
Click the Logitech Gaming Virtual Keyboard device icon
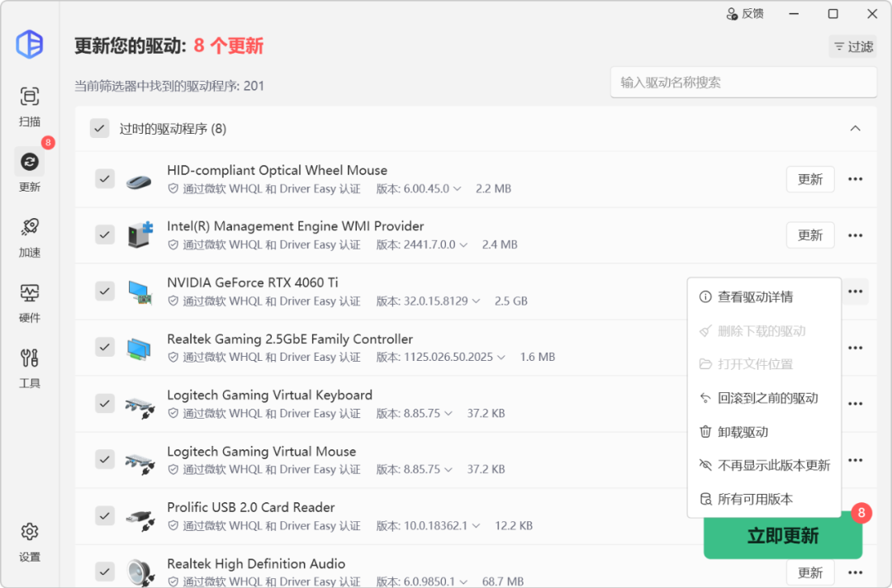(140, 406)
